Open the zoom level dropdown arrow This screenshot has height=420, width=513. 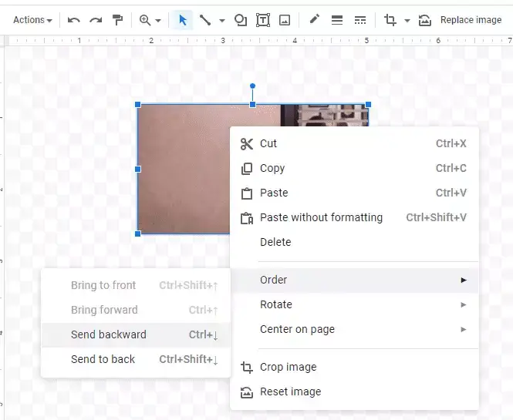(x=158, y=21)
